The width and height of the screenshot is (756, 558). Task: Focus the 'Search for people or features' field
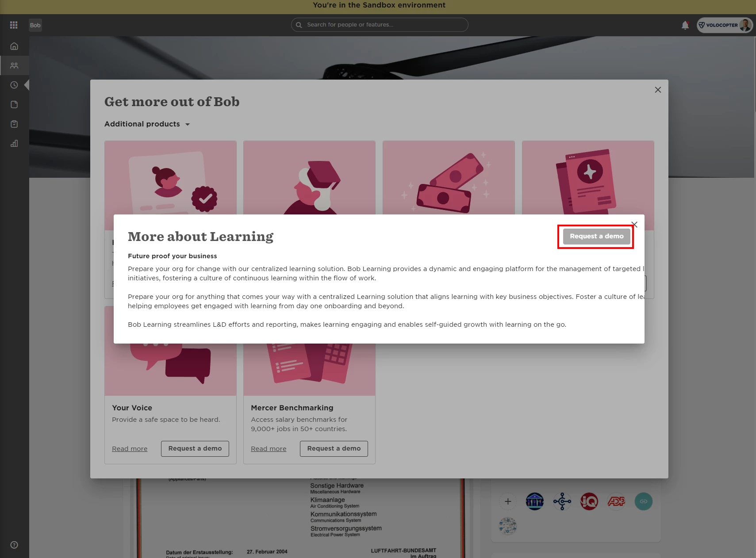(380, 25)
